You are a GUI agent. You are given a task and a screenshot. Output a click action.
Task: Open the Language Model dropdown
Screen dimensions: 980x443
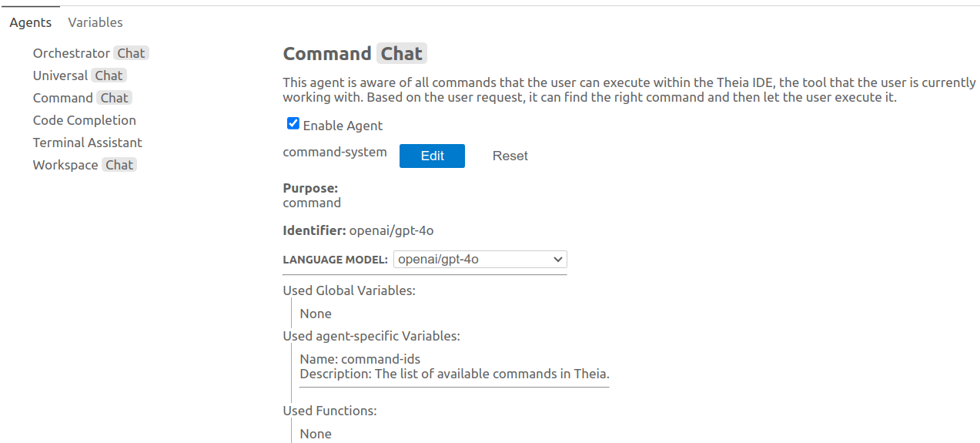point(480,260)
